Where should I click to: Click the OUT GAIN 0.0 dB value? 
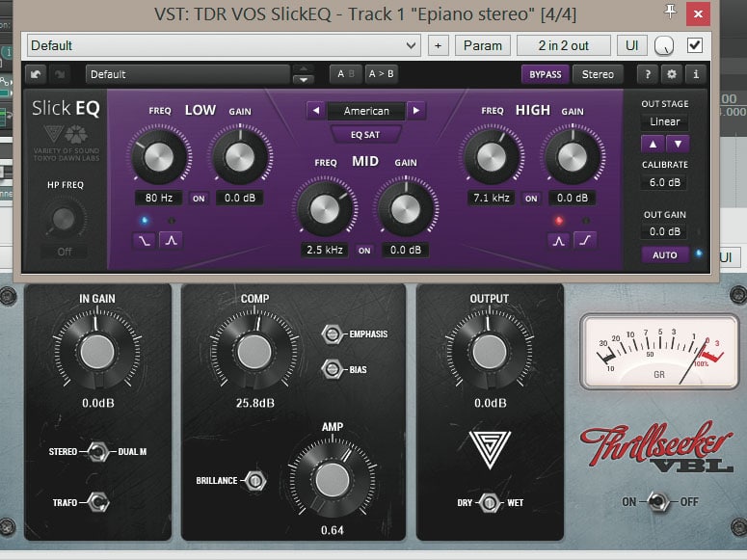coord(664,231)
